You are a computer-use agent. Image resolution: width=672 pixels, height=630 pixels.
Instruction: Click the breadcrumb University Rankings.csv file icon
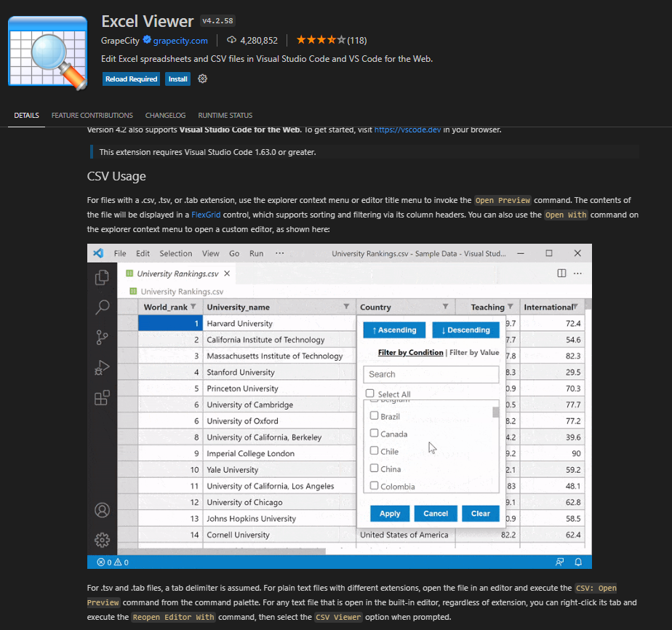coord(133,291)
